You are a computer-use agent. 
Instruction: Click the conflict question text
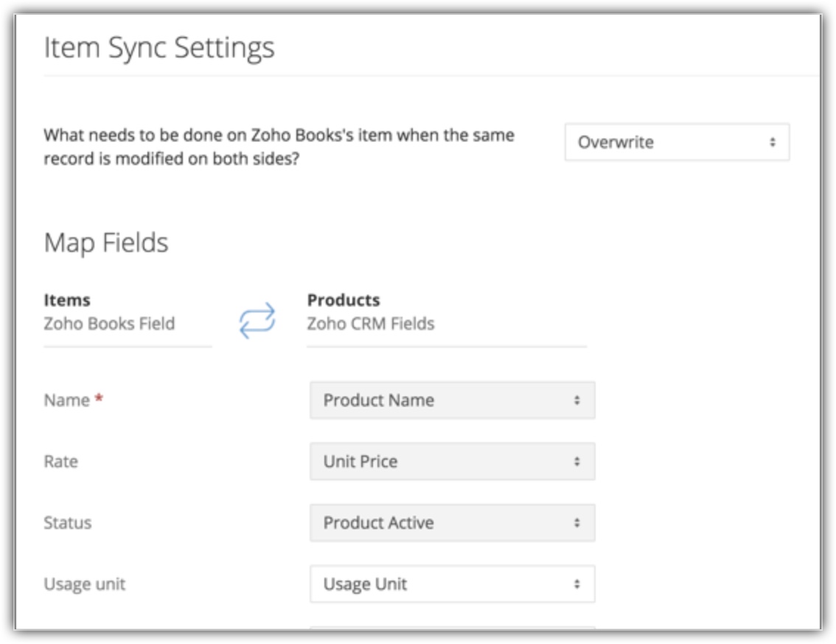coord(279,147)
